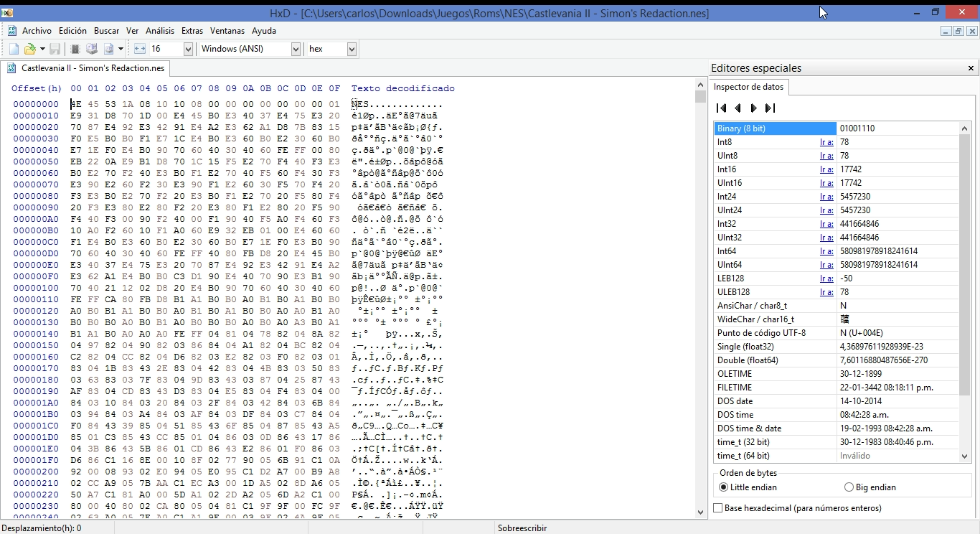
Task: Click the Open file folder icon
Action: tap(29, 49)
